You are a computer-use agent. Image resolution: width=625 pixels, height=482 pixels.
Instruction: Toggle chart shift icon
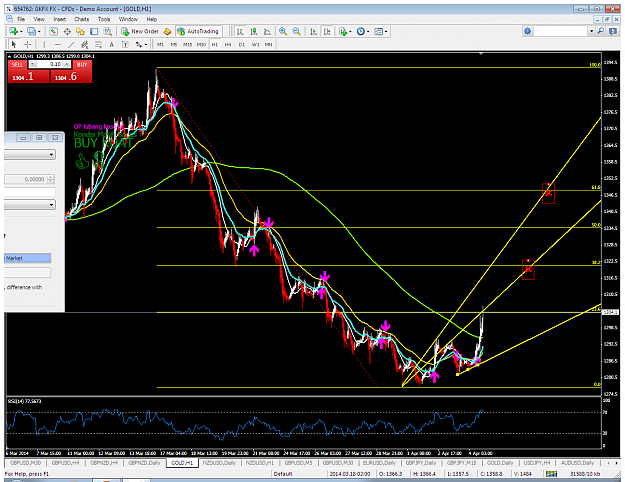pyautogui.click(x=327, y=31)
